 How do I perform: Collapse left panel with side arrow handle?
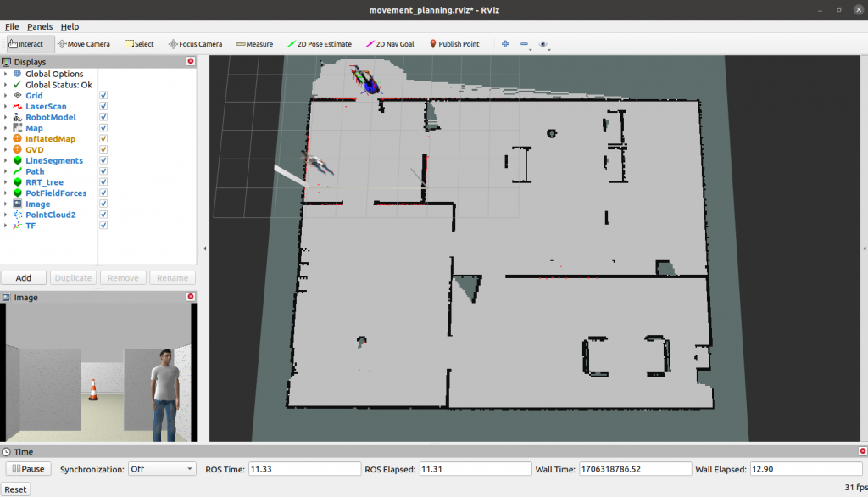click(205, 248)
